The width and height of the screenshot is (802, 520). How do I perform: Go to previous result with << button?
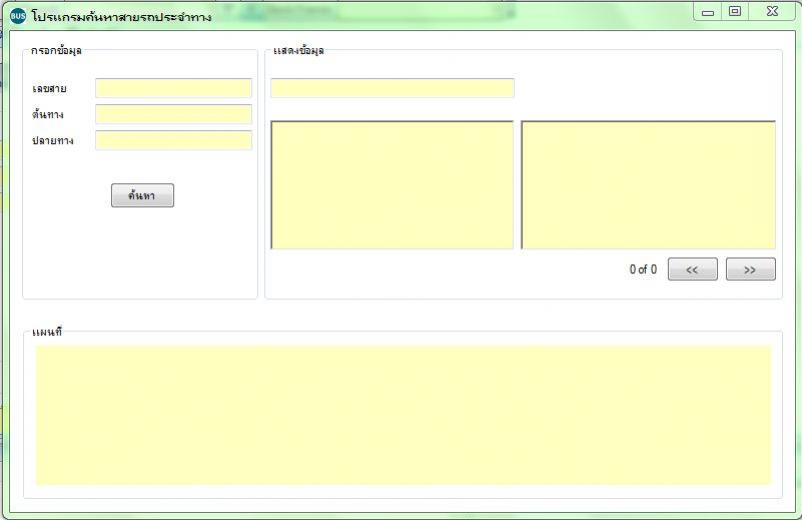tap(693, 269)
